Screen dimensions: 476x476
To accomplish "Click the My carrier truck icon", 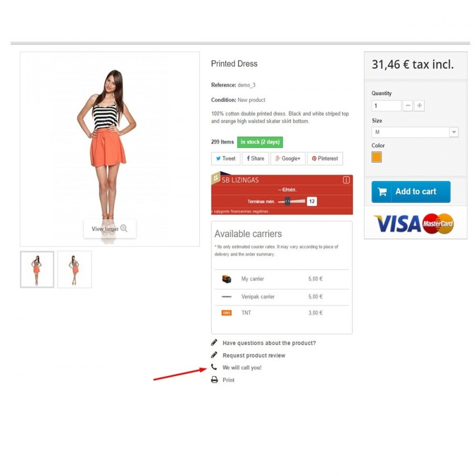I will [x=227, y=278].
